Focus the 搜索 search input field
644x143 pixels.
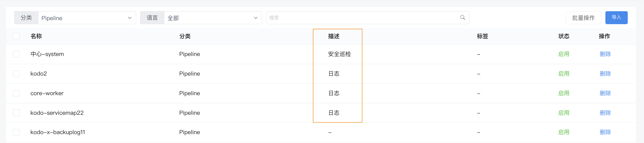[363, 18]
